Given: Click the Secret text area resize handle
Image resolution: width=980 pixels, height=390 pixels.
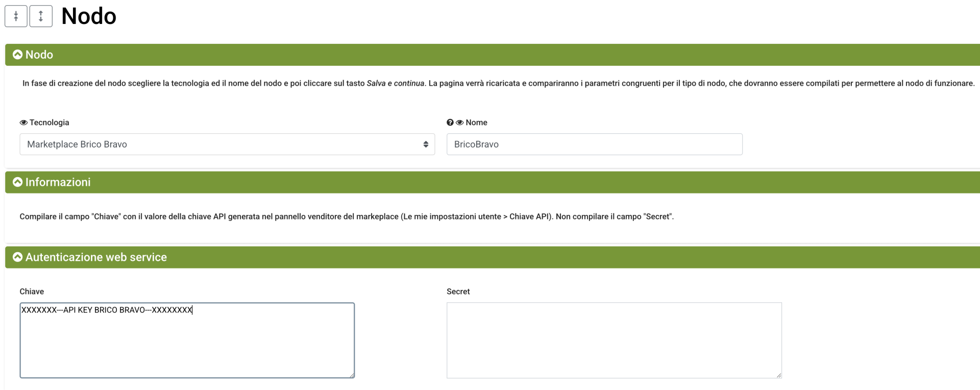Looking at the screenshot, I should (779, 376).
